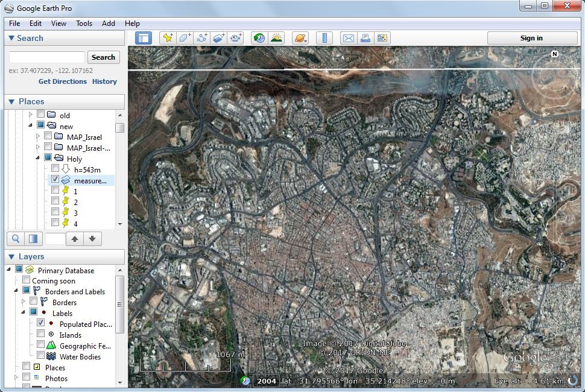Add an image overlay from the toolbar
This screenshot has height=392, width=585.
click(x=219, y=38)
